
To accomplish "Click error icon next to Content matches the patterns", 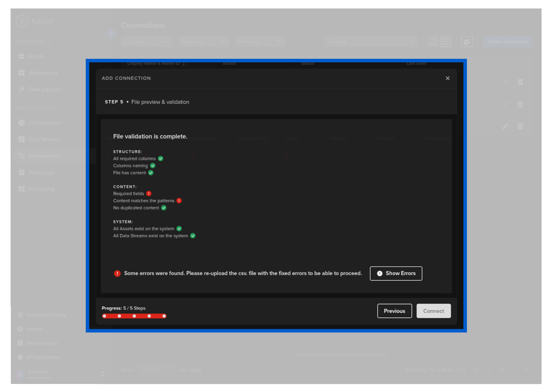I will point(179,201).
